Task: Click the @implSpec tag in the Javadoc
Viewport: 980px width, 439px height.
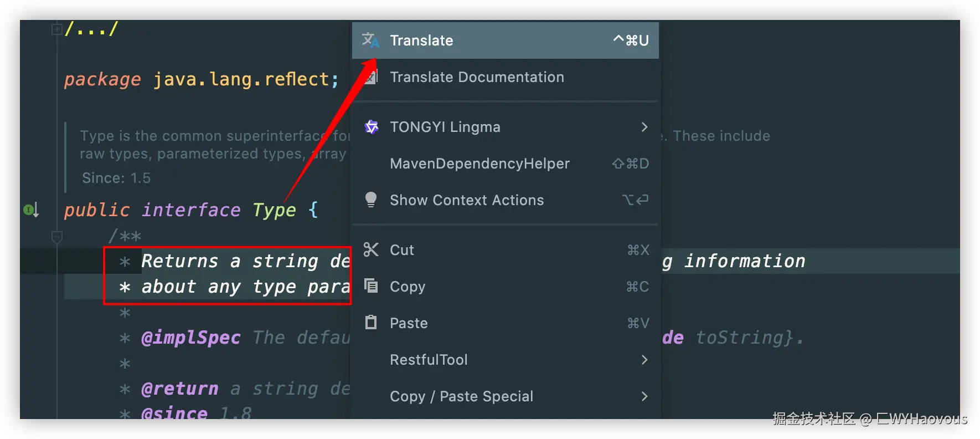Action: 191,338
